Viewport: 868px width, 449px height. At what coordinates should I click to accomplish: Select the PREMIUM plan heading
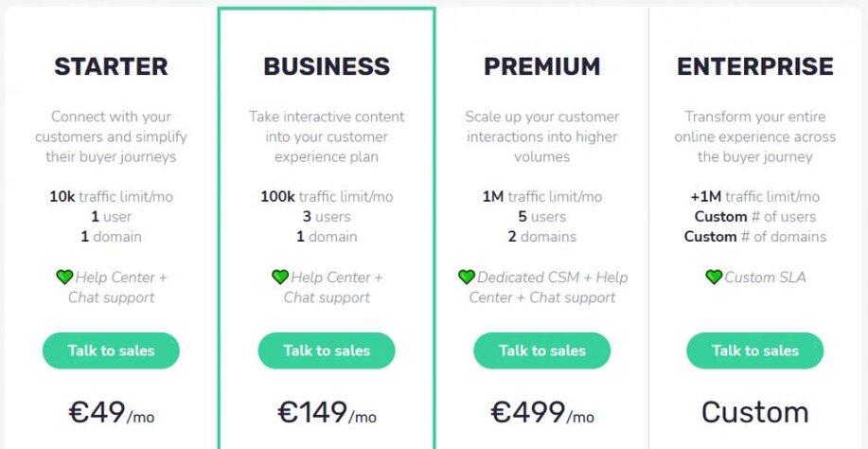541,66
